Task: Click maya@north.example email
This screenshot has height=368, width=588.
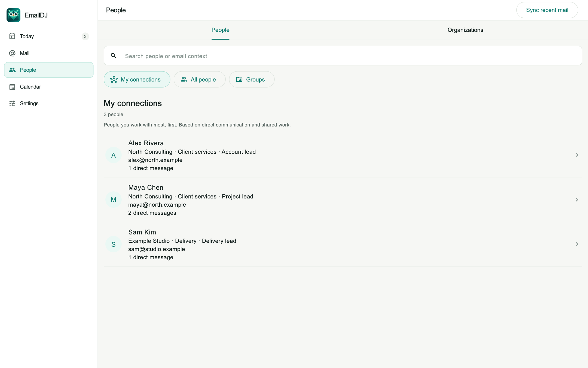Action: [157, 205]
